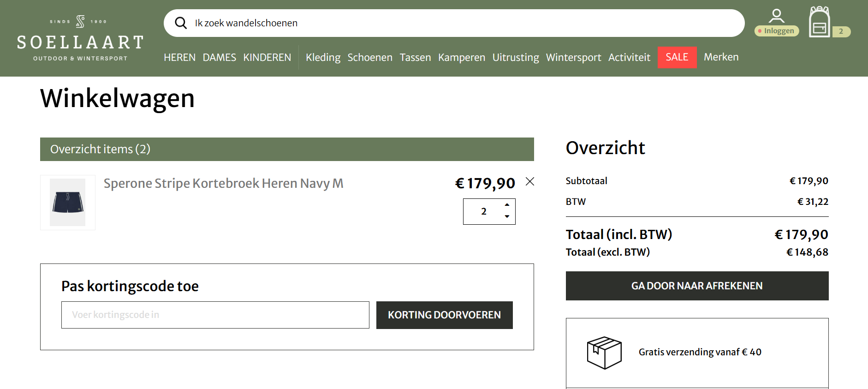Viewport: 868px width, 389px height.
Task: Click the cart count badge showing 2
Action: [841, 31]
